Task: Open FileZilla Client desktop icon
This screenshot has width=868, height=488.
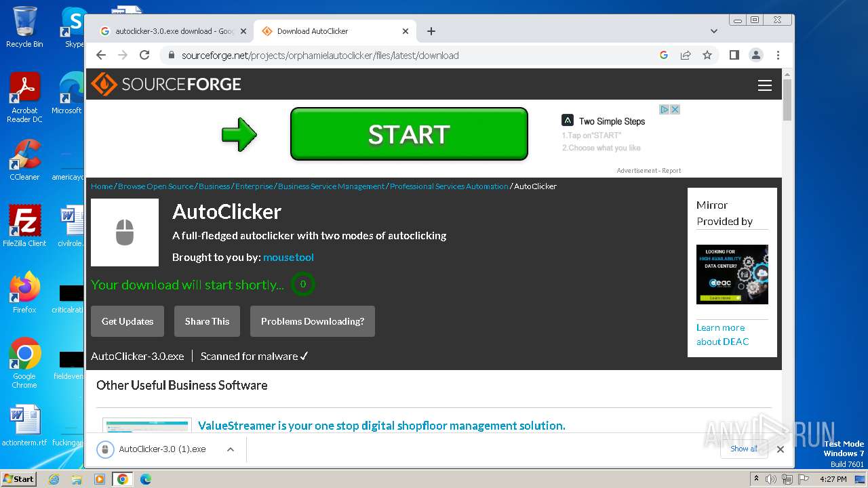Action: pos(24,226)
